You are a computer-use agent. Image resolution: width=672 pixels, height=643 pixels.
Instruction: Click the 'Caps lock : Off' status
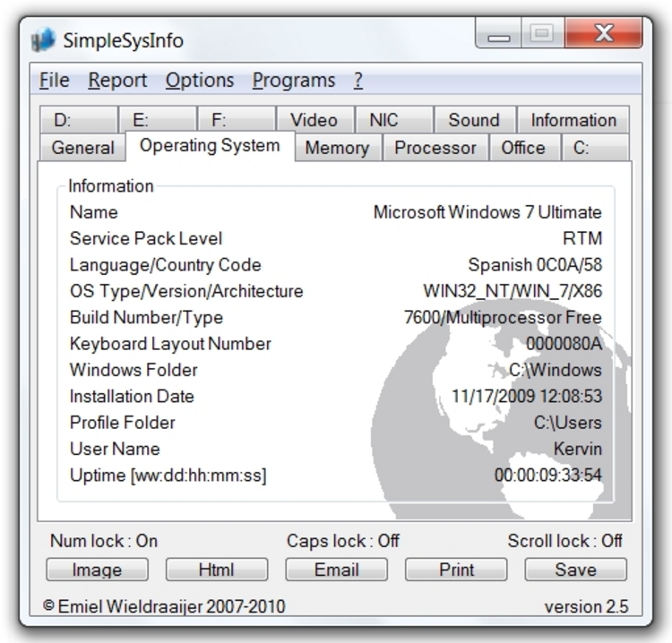(343, 541)
